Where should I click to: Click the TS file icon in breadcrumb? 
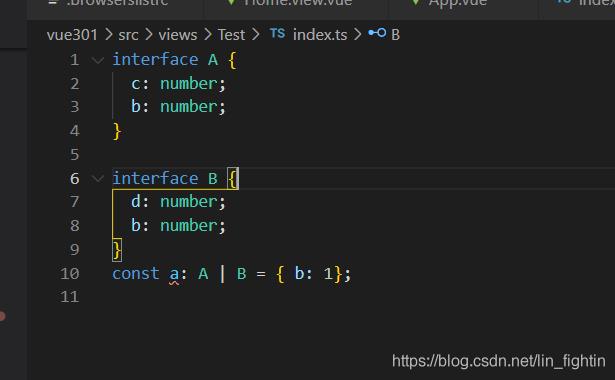click(277, 34)
